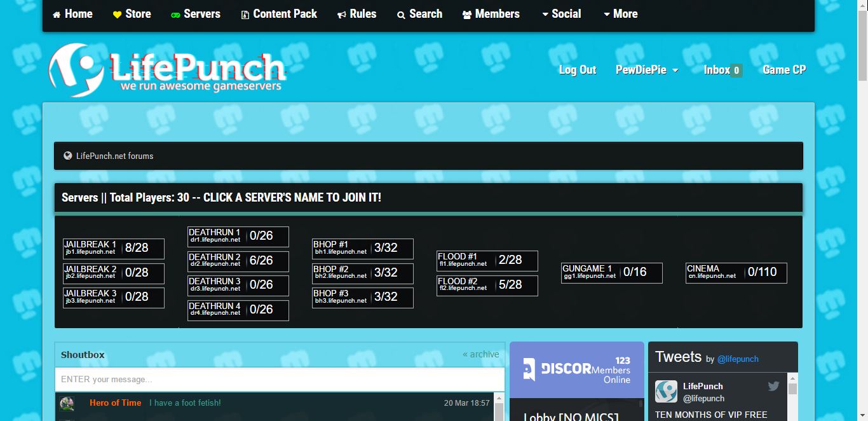Click the 20 Mar 18:57 timestamp
The image size is (868, 421).
[x=466, y=403]
